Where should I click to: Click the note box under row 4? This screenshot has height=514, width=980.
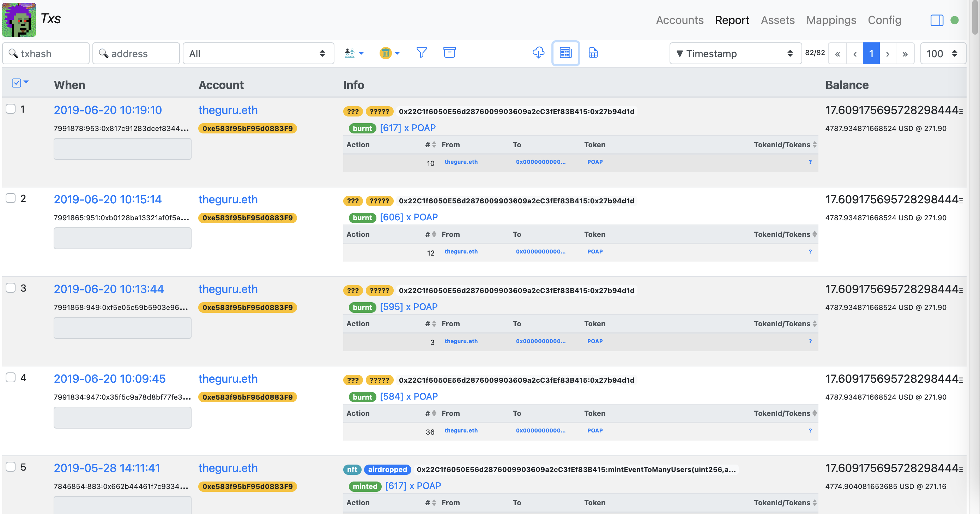(122, 417)
